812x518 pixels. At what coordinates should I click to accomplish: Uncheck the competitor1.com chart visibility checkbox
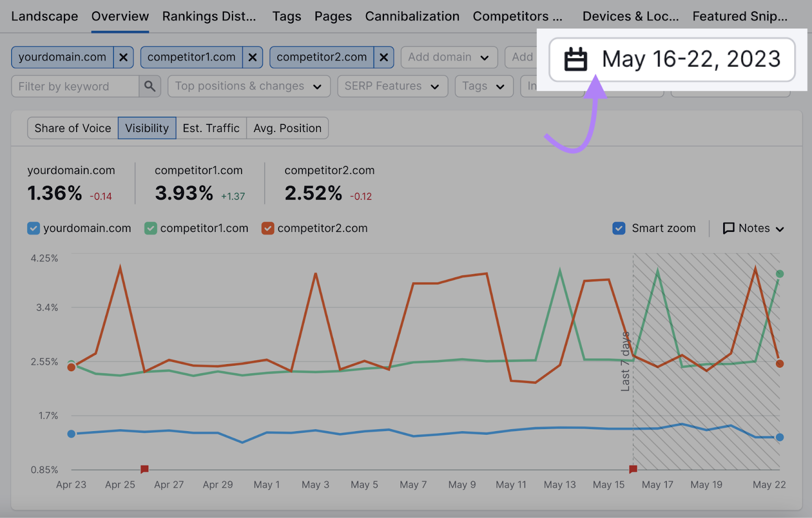150,228
